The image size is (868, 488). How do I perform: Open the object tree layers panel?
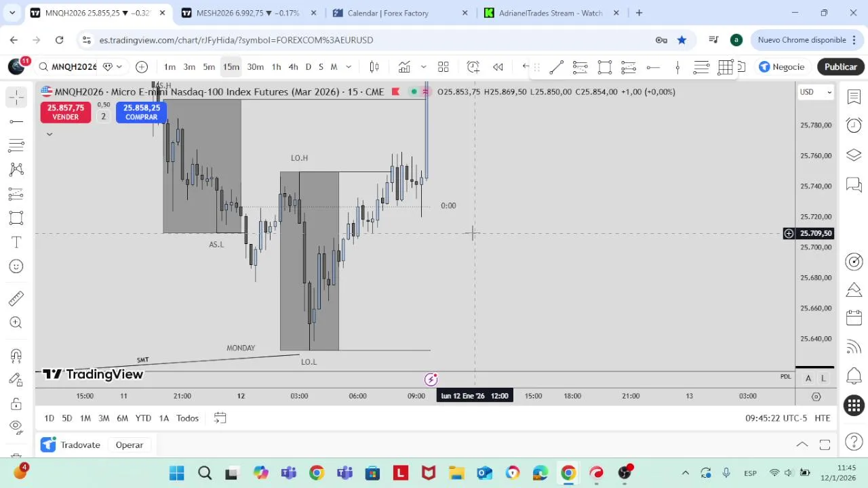[x=854, y=155]
